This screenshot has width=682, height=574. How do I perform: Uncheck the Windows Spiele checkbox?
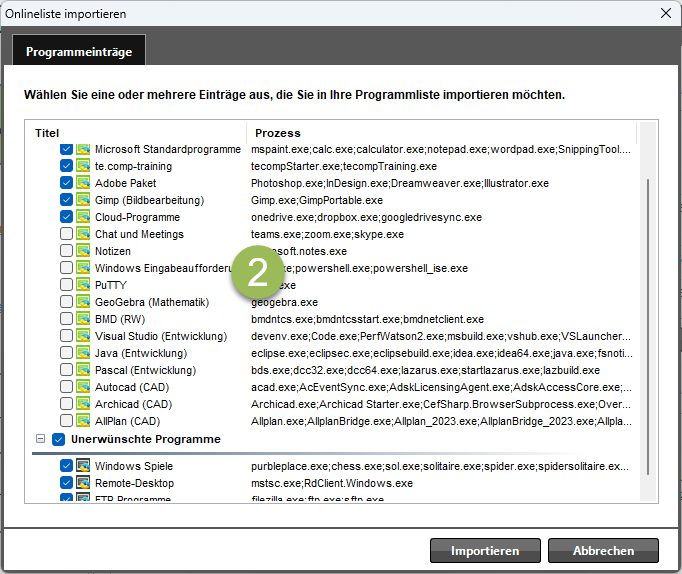pos(66,466)
